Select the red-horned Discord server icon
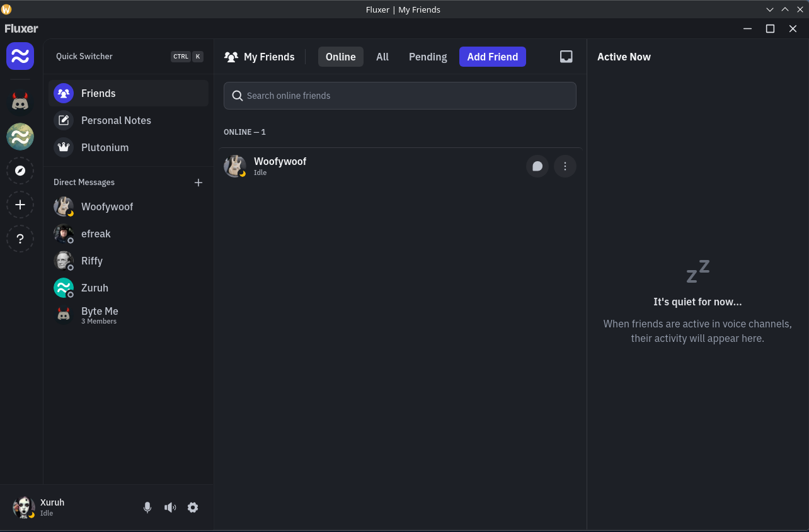This screenshot has height=532, width=809. click(20, 103)
